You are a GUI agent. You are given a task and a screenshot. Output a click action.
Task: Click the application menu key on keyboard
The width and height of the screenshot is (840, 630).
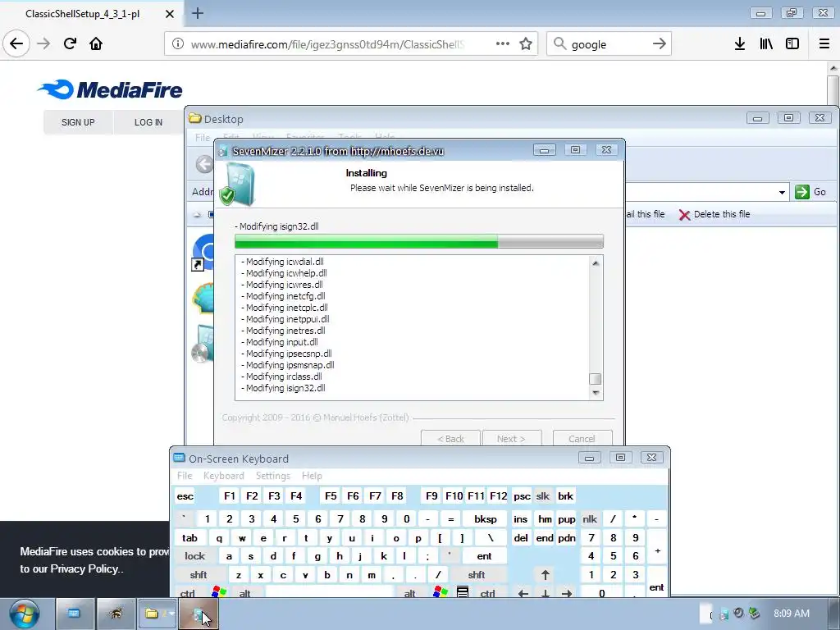pyautogui.click(x=463, y=592)
